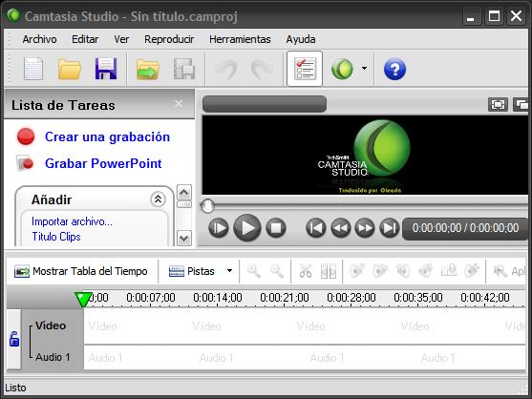The image size is (532, 399).
Task: Save the project with the floppy disk icon
Action: click(x=106, y=69)
